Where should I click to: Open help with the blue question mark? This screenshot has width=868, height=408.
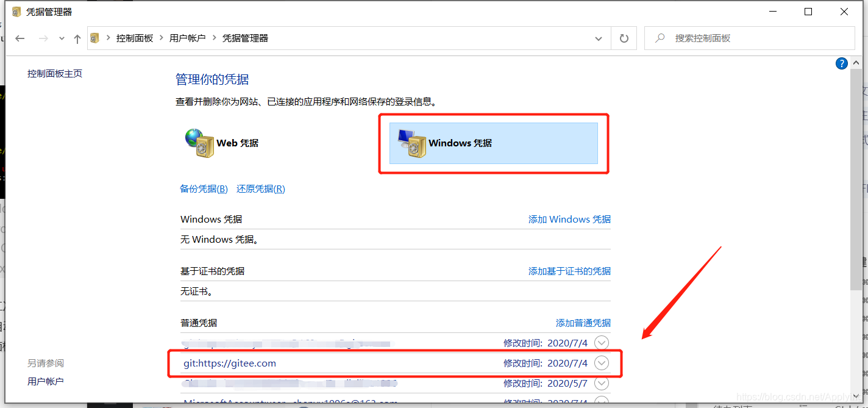[841, 63]
